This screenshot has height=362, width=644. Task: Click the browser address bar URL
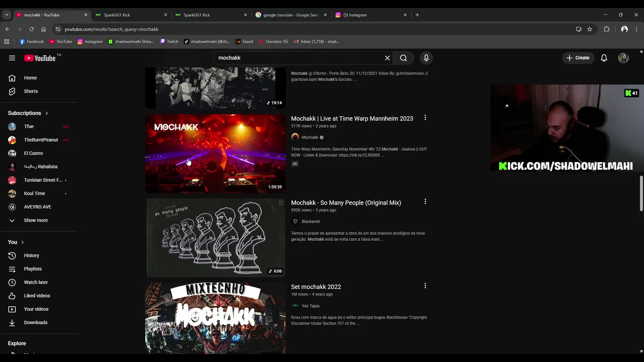(x=112, y=29)
